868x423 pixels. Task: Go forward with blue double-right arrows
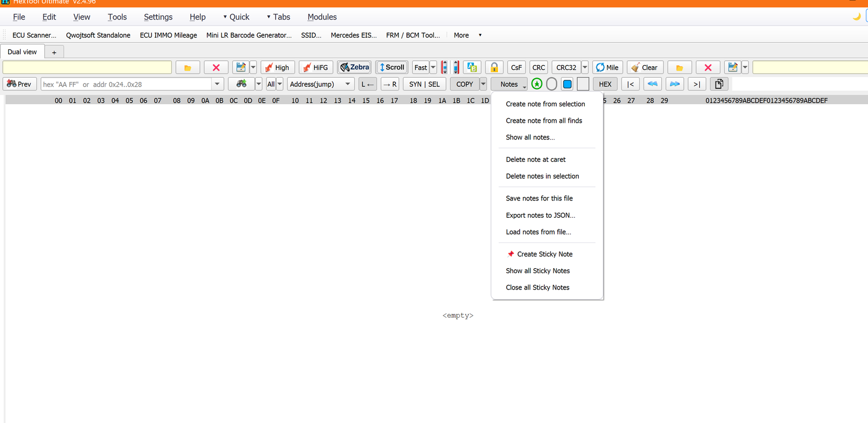tap(675, 84)
